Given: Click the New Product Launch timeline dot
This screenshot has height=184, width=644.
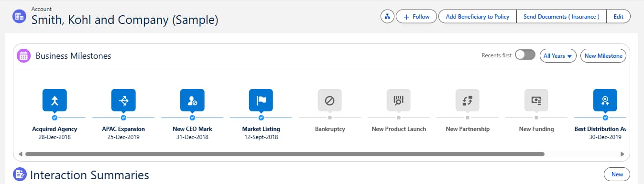Looking at the screenshot, I should click(399, 117).
